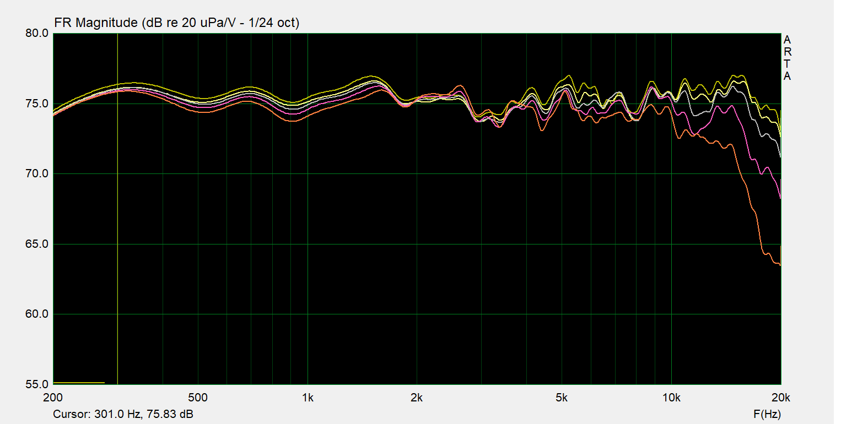Click the 2k label on the frequency axis
Viewport: 868px width, 424px height.
click(417, 398)
